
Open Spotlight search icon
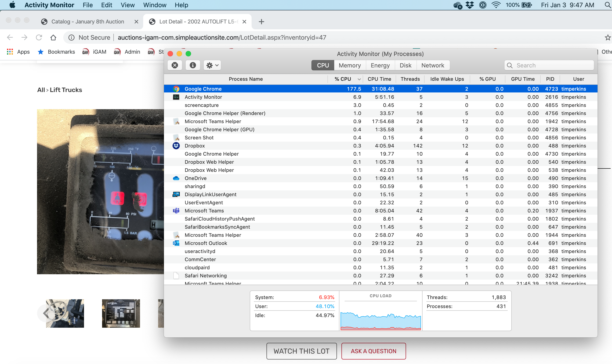tap(607, 5)
